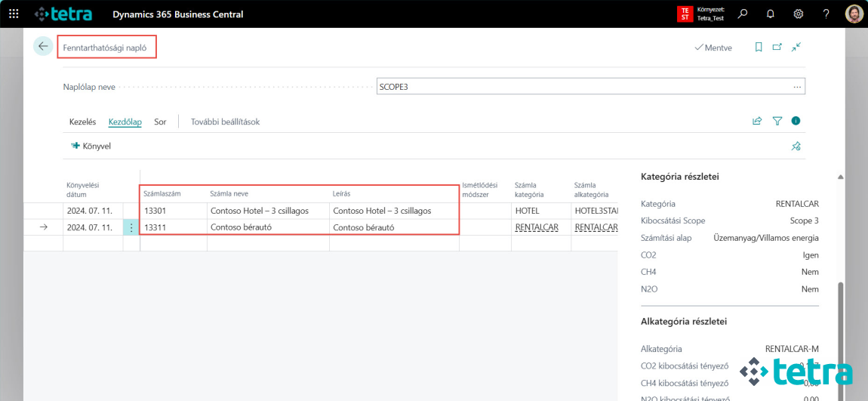This screenshot has height=401, width=868.
Task: Switch to the Kezelés tab
Action: tap(82, 122)
